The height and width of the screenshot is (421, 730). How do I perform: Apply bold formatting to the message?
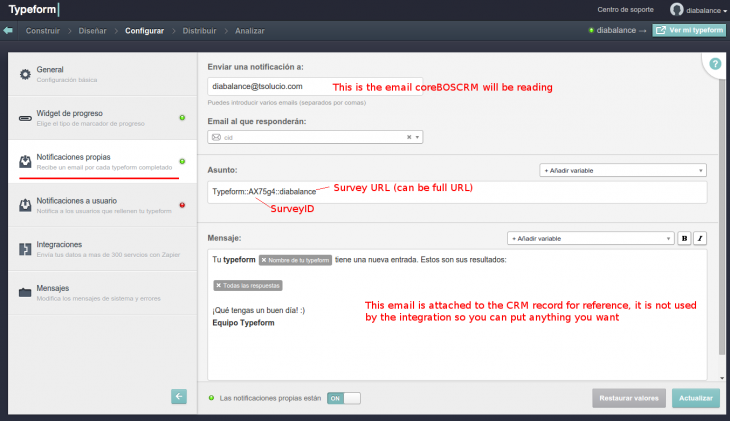coord(684,238)
